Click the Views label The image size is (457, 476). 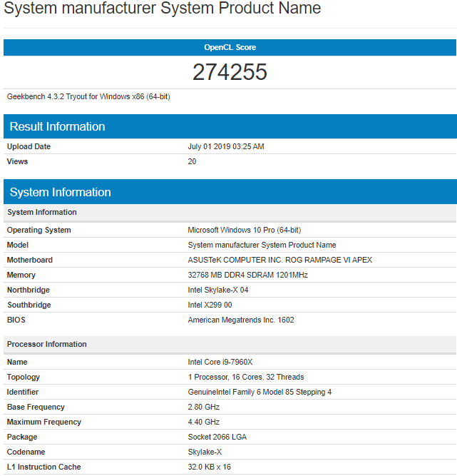click(x=17, y=161)
